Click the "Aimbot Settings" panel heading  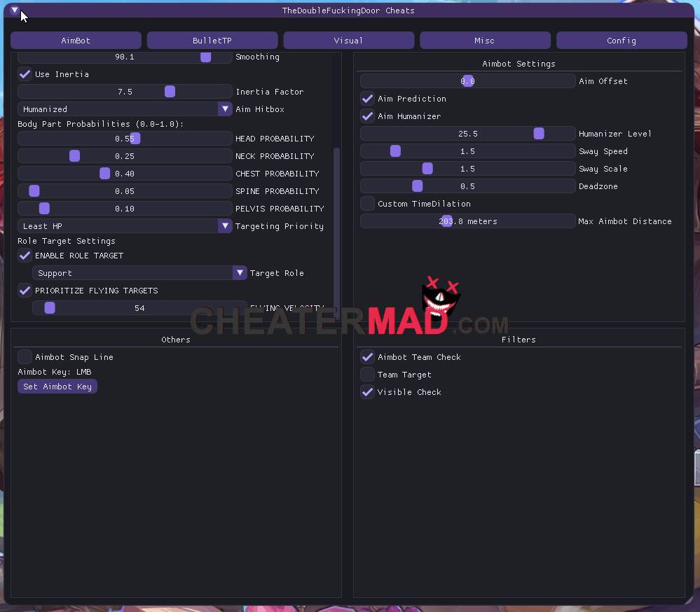coord(519,63)
